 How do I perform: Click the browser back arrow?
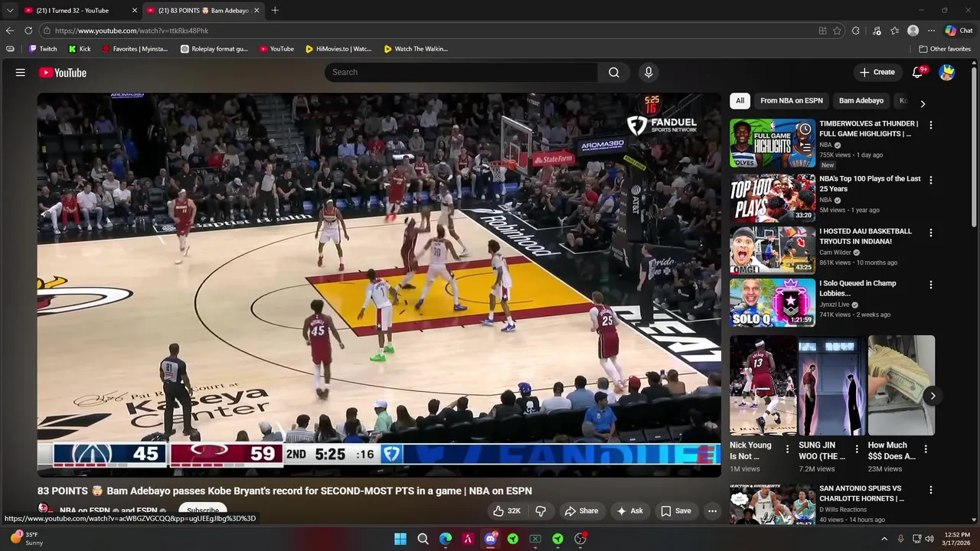click(x=9, y=31)
